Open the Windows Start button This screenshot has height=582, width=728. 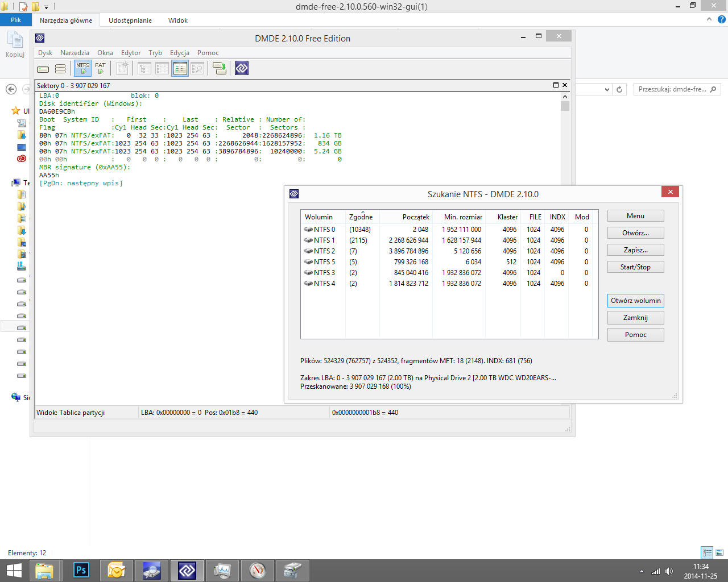pyautogui.click(x=14, y=570)
